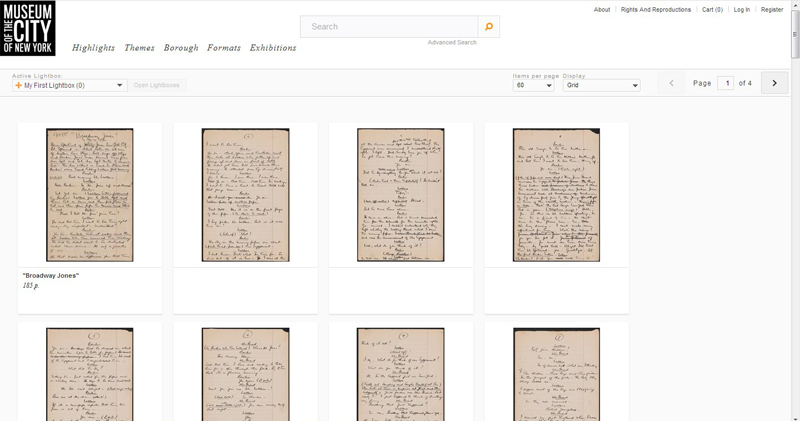Click the "185 p." caption text
Viewport: 800px width, 421px height.
click(x=31, y=286)
